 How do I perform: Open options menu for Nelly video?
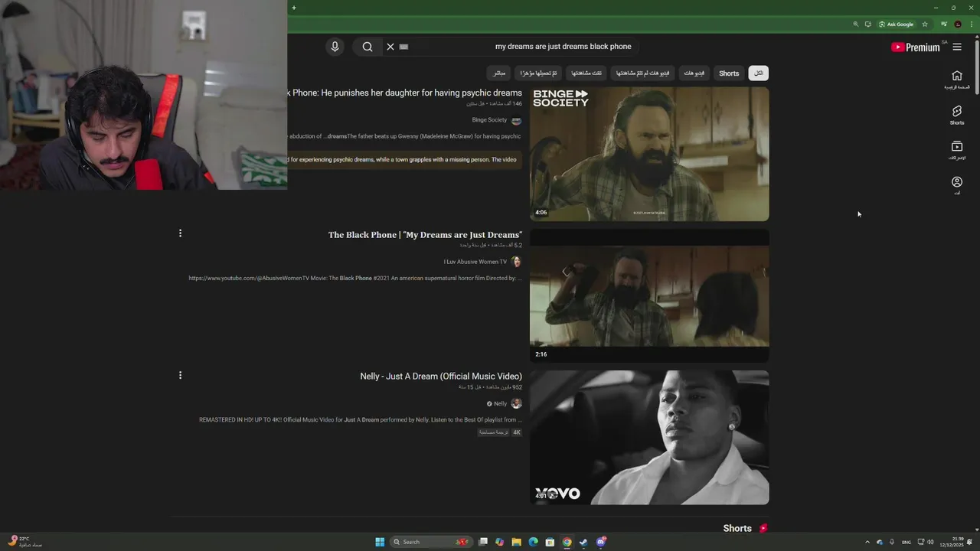click(180, 375)
